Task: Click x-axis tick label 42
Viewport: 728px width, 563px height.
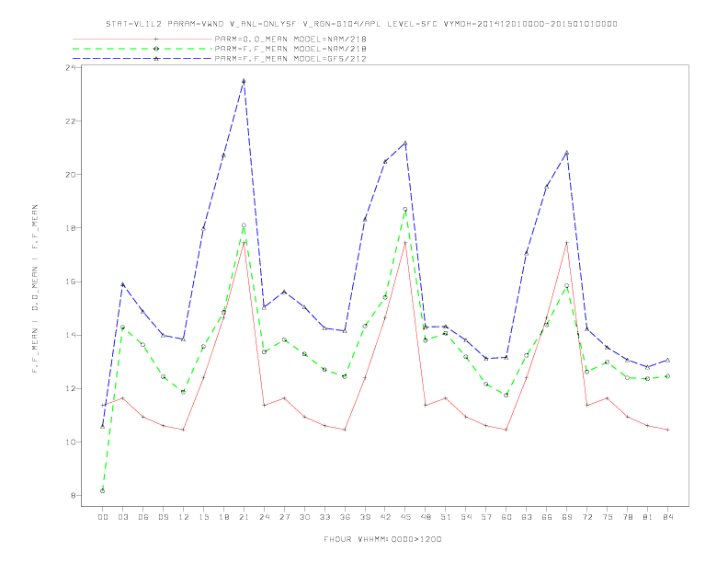Action: (385, 517)
